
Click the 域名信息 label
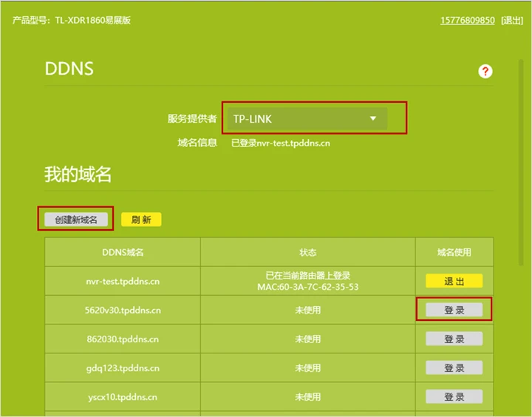197,143
